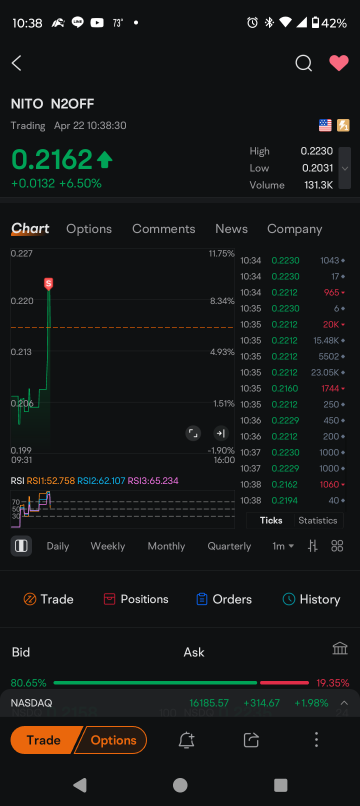Click the jump-to-latest arrow on chart
This screenshot has height=806, width=360.
click(x=221, y=433)
